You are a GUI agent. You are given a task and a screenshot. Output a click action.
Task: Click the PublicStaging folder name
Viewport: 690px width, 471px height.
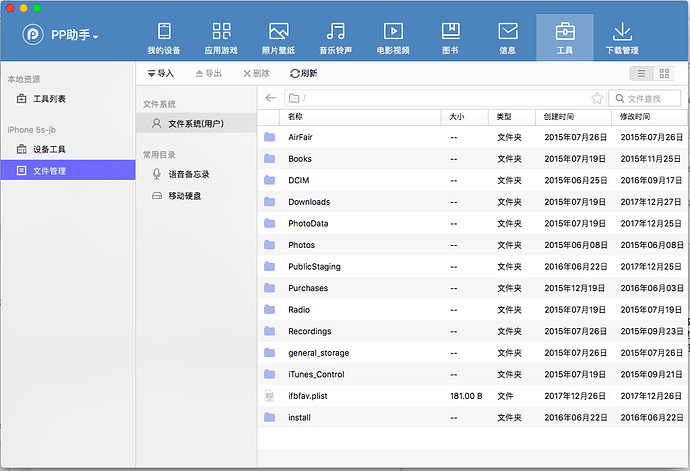coord(314,267)
